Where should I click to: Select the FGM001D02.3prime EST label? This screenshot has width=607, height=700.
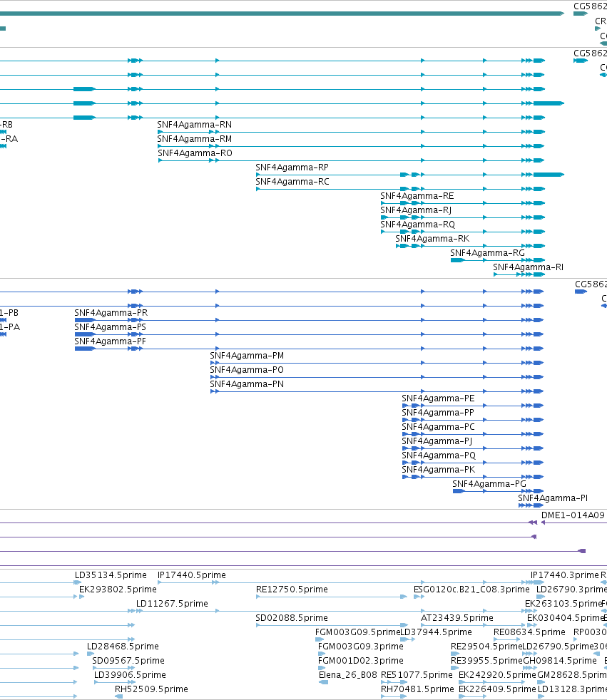(360, 662)
